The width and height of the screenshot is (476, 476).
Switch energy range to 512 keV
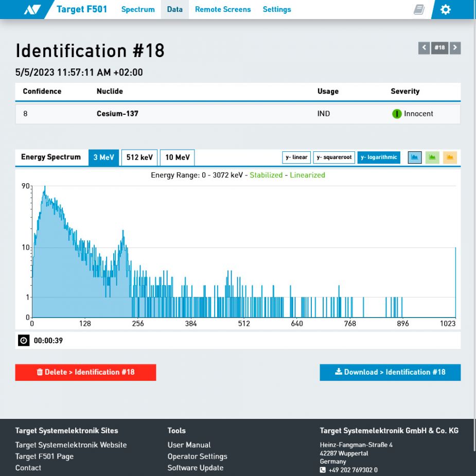point(139,157)
